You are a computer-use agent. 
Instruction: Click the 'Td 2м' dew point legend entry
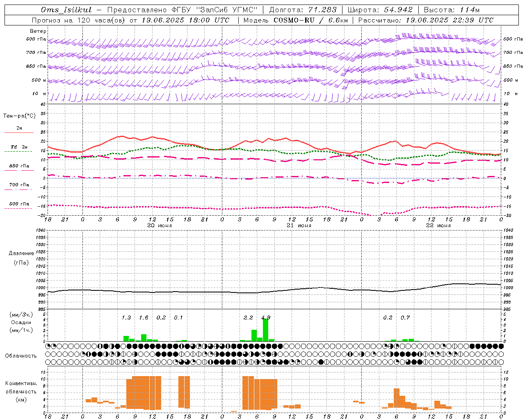(19, 147)
